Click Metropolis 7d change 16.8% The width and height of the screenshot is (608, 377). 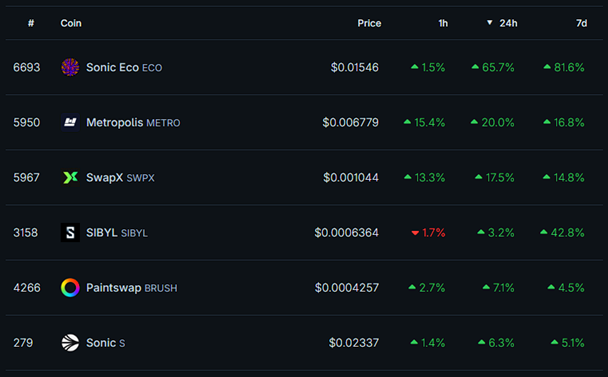(564, 123)
